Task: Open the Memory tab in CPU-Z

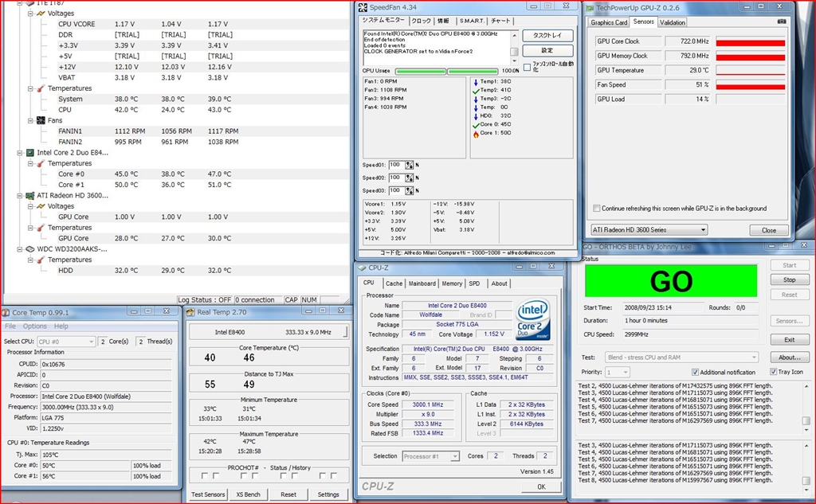Action: pos(452,283)
